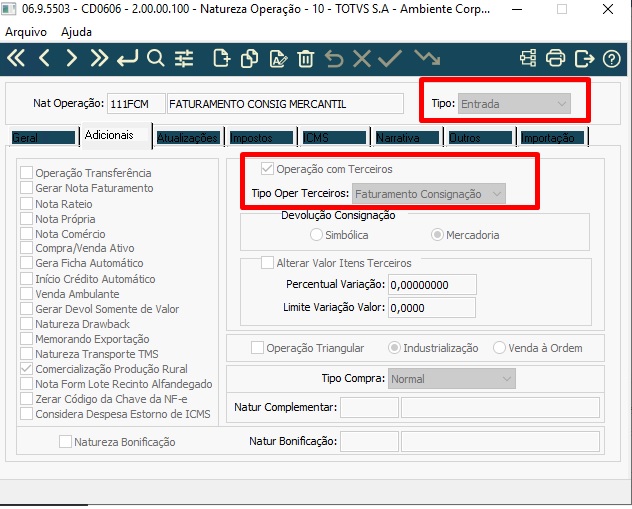Open the Outros tab
This screenshot has height=509, width=632.
pyautogui.click(x=480, y=137)
